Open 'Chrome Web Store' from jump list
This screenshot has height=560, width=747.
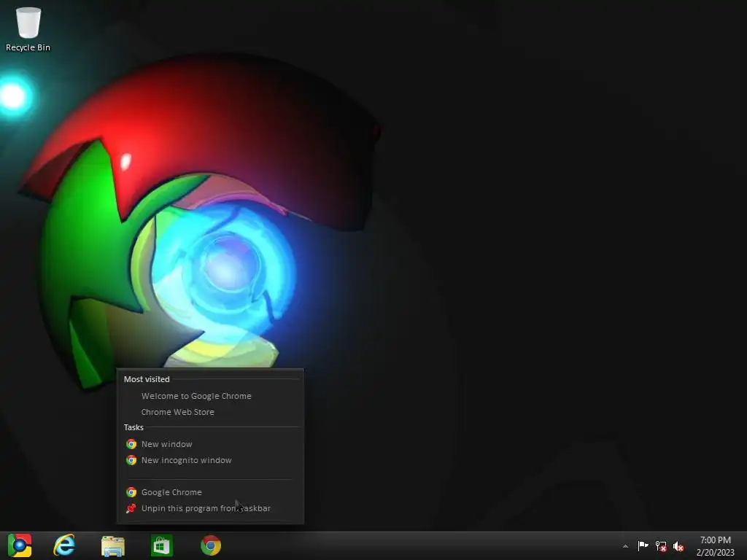(209, 412)
